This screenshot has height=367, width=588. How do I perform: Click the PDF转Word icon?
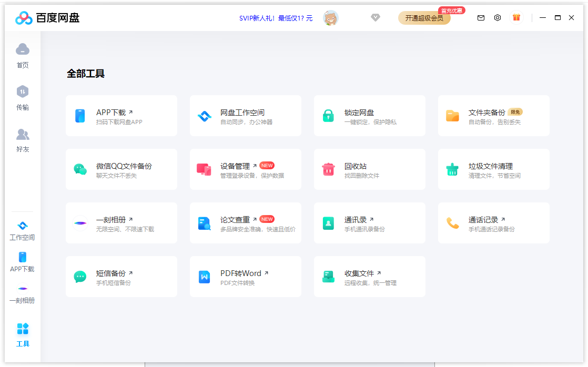pyautogui.click(x=204, y=277)
